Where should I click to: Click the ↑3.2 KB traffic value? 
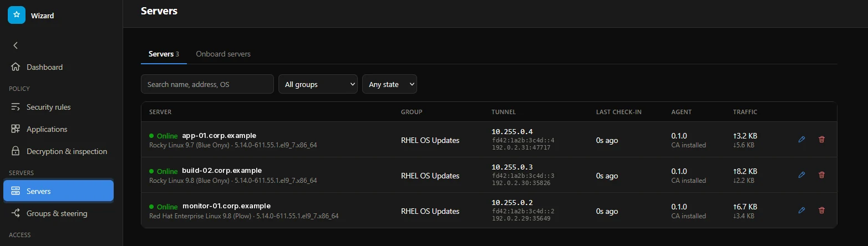745,136
